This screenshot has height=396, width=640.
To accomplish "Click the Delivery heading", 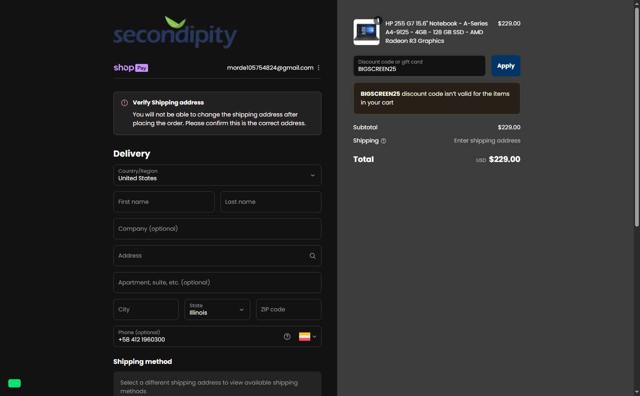I will click(x=131, y=154).
